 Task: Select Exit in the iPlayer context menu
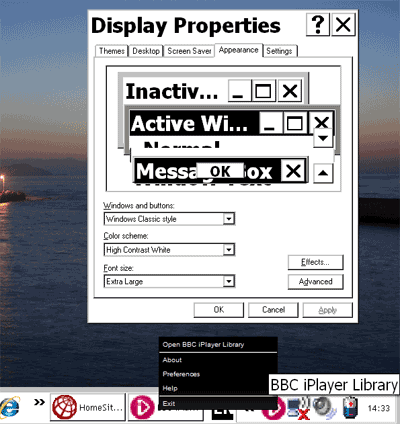(218, 404)
